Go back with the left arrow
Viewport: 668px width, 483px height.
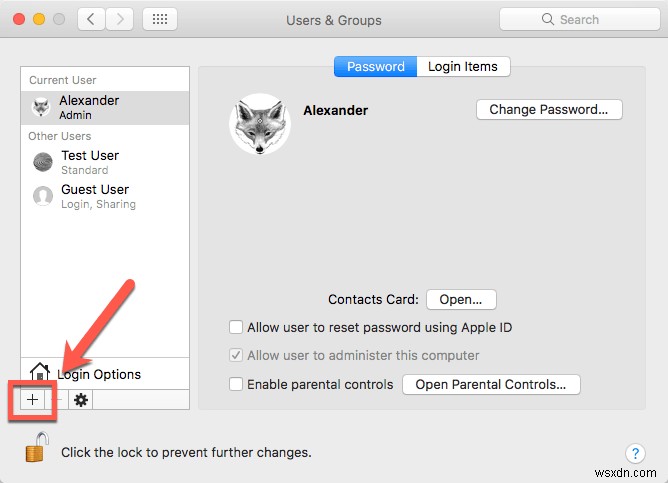[x=90, y=19]
